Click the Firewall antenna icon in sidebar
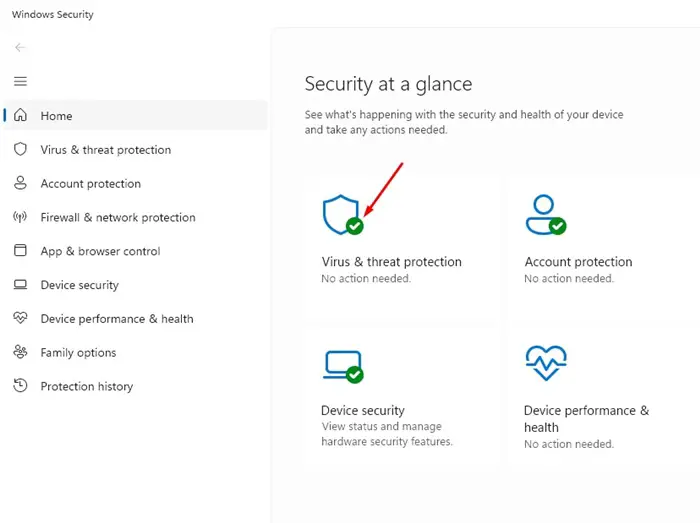This screenshot has width=700, height=523. coord(20,217)
